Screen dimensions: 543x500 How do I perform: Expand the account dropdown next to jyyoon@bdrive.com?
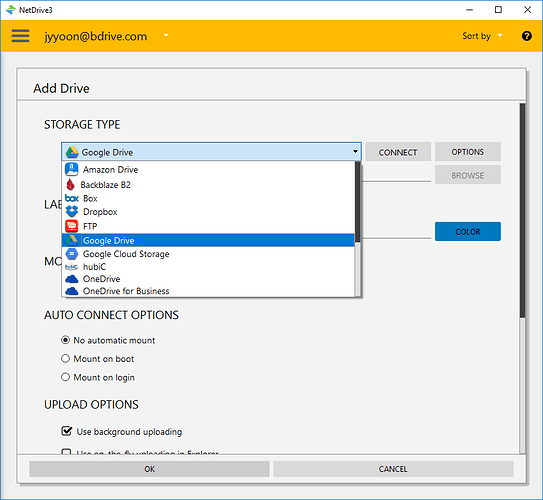pyautogui.click(x=166, y=35)
